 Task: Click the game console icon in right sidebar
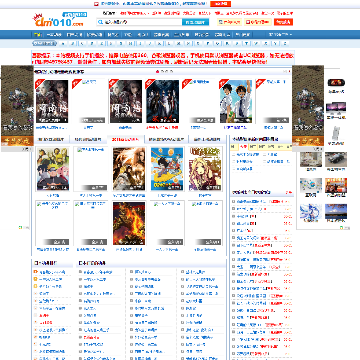(x=336, y=83)
